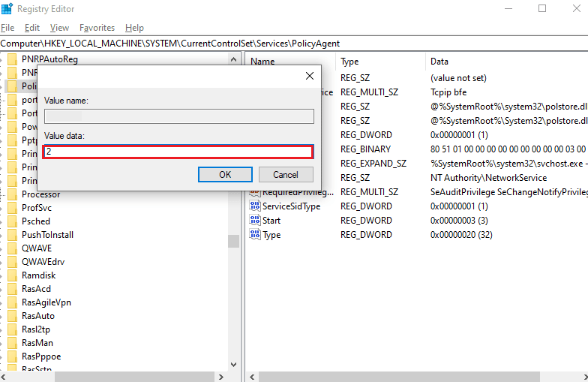588x382 pixels.
Task: Select the ProfSvc tree key
Action: 37,208
